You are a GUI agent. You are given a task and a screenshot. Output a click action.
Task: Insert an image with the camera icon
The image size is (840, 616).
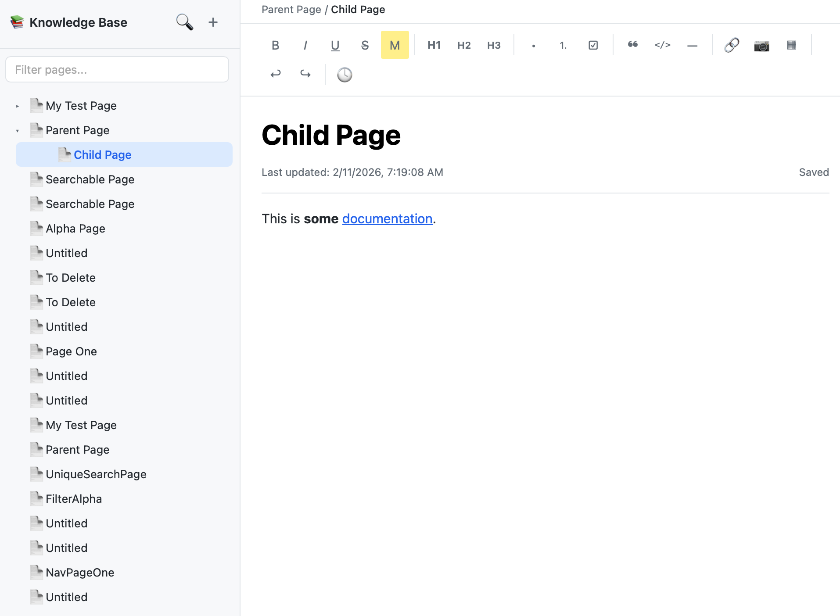(x=761, y=45)
